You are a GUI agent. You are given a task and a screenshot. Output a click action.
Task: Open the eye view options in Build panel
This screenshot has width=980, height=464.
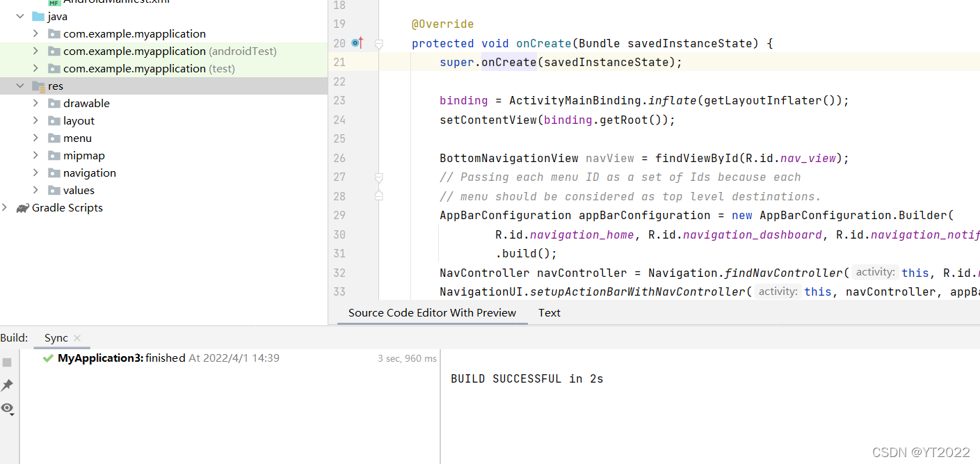point(8,408)
